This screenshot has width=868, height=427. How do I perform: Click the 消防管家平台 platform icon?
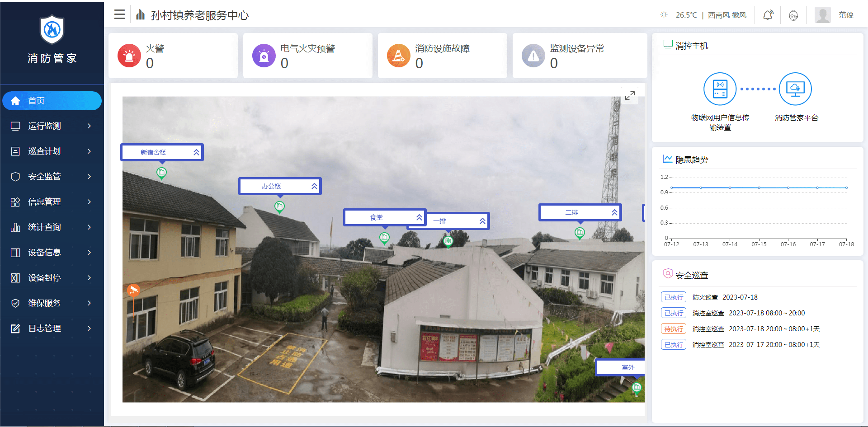pos(795,89)
